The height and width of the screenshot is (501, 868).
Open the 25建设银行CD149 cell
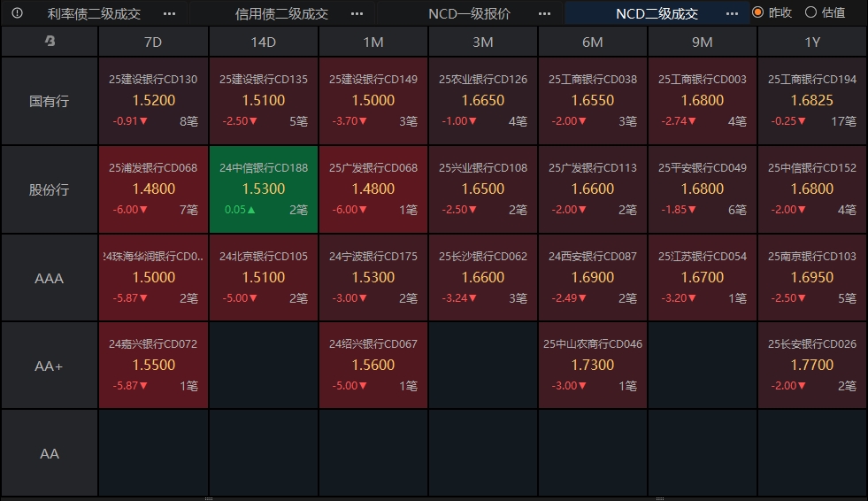(x=373, y=101)
